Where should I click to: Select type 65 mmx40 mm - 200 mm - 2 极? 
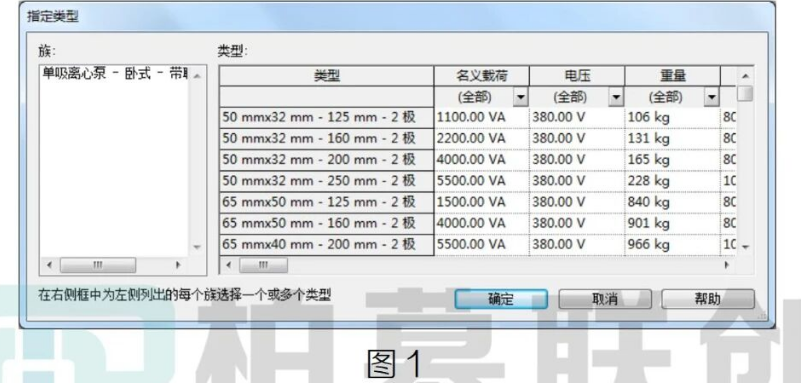[x=327, y=245]
